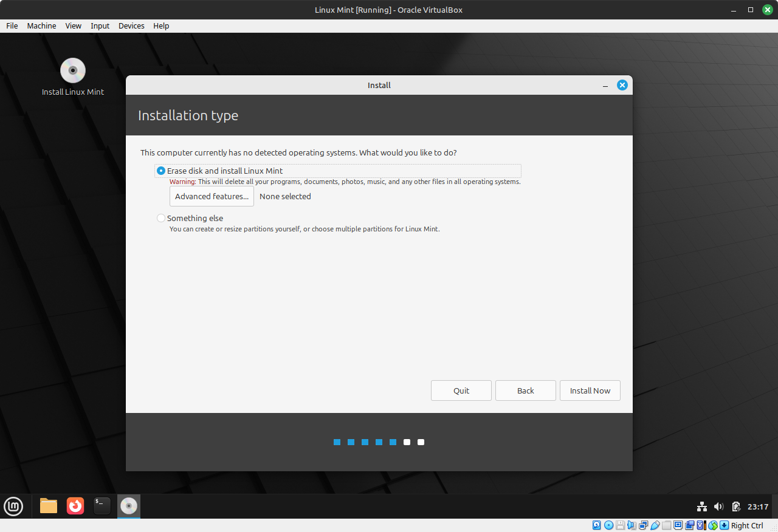Click the installer disc icon in panel
The width and height of the screenshot is (778, 532).
point(129,506)
